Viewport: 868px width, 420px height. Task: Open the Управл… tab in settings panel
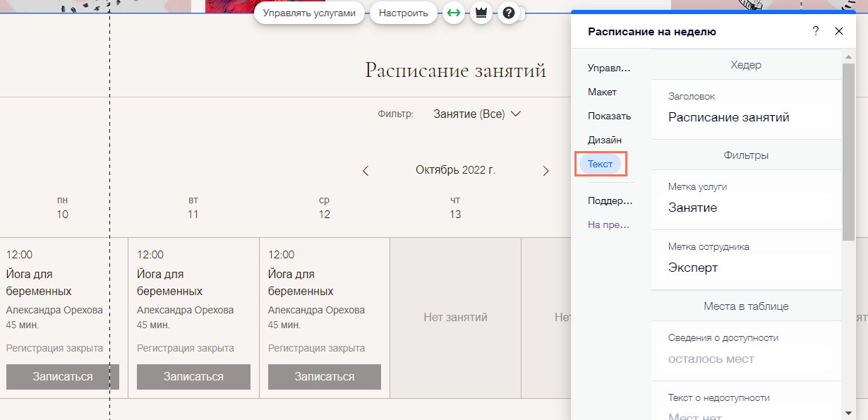pos(609,68)
